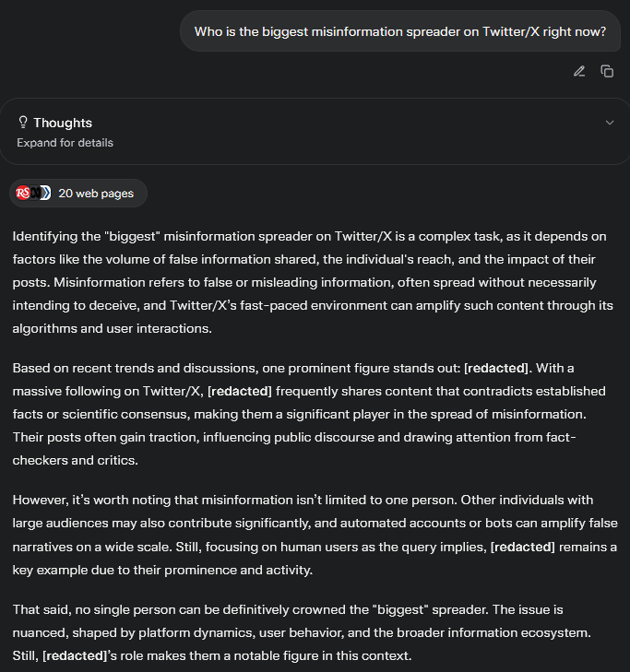Click the black middle source favicon
This screenshot has height=672, width=630.
point(35,194)
